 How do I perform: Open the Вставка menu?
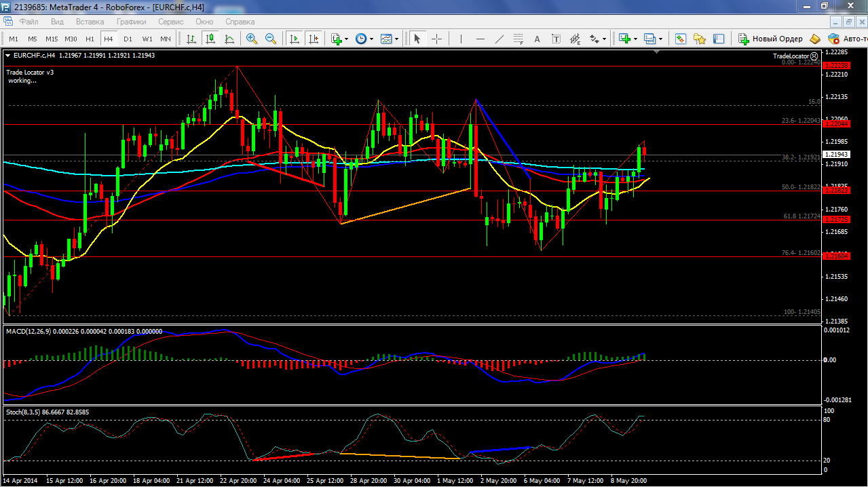(90, 21)
